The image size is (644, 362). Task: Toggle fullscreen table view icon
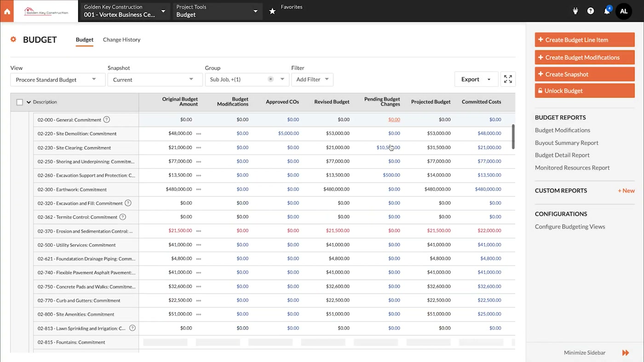(508, 79)
